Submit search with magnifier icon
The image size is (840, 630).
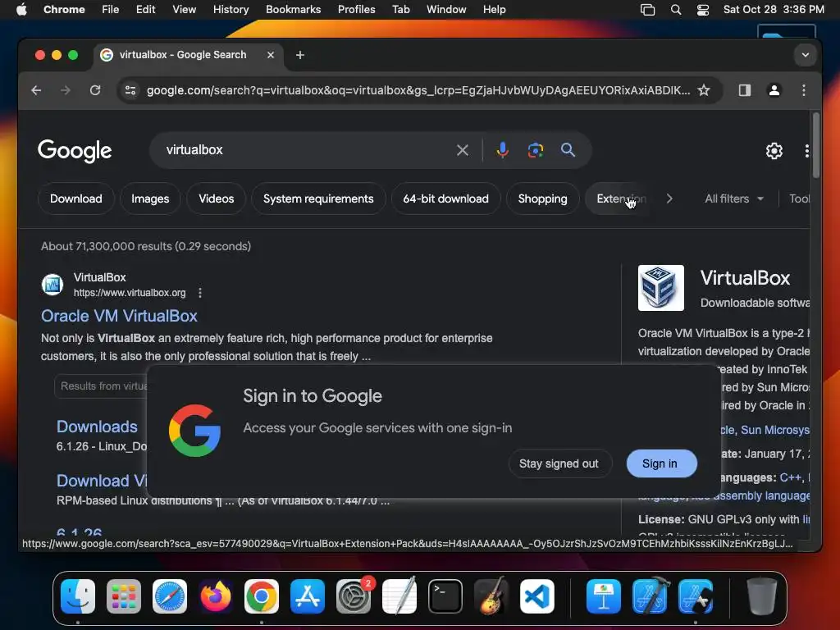568,150
